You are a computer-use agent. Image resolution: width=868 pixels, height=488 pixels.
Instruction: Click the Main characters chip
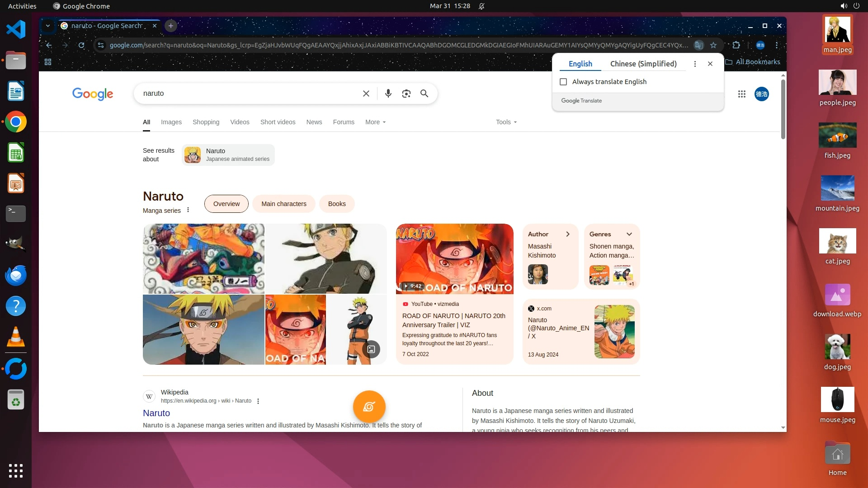coord(283,204)
